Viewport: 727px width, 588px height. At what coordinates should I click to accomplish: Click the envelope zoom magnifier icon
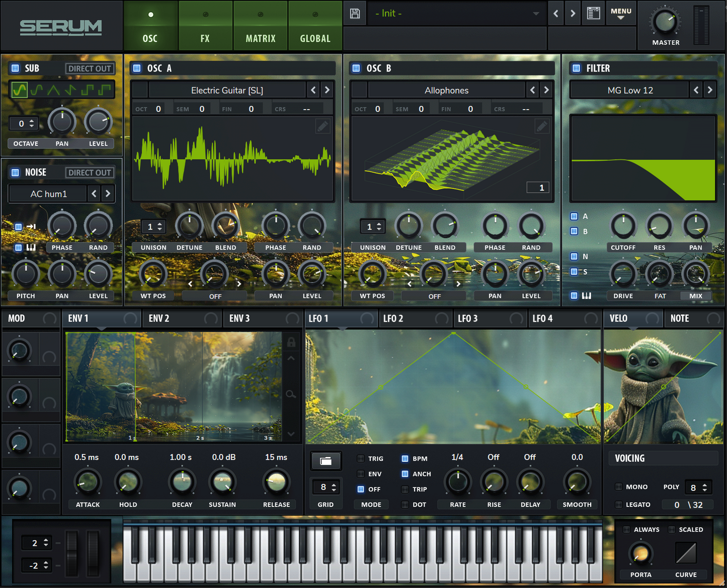291,394
